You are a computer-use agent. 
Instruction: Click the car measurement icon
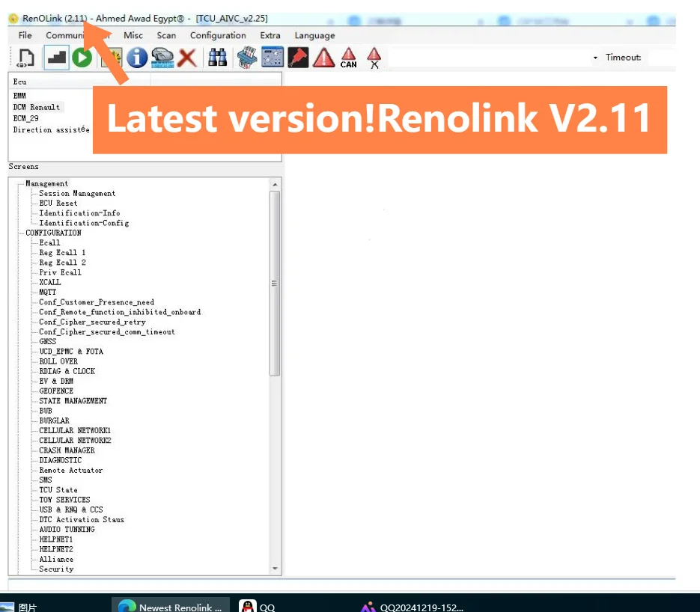click(162, 58)
